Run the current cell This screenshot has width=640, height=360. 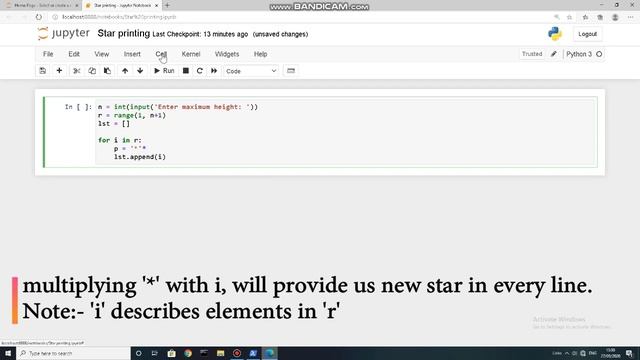click(164, 71)
